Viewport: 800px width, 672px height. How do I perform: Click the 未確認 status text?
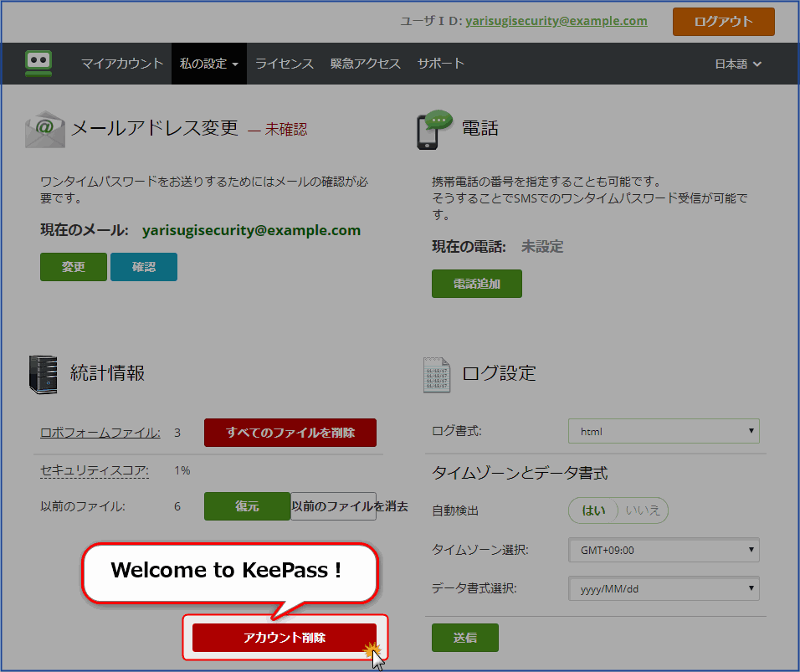285,129
